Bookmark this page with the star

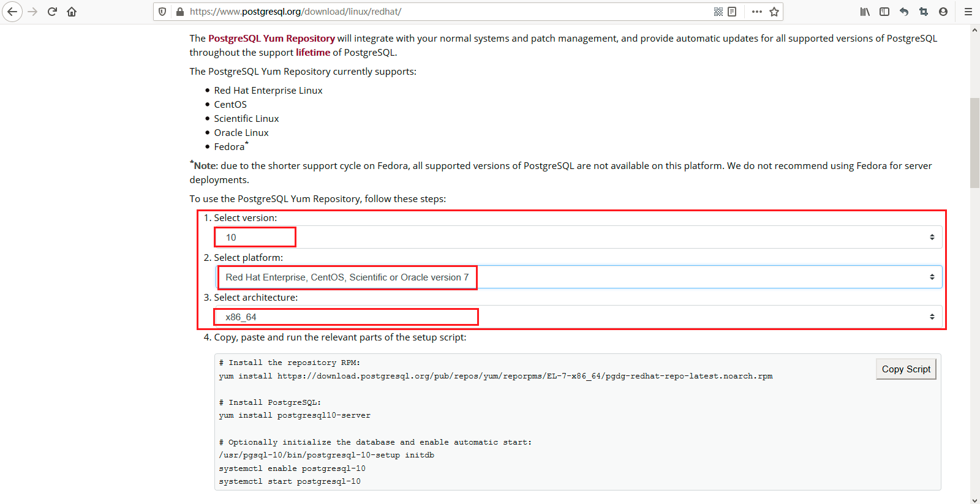pyautogui.click(x=774, y=12)
